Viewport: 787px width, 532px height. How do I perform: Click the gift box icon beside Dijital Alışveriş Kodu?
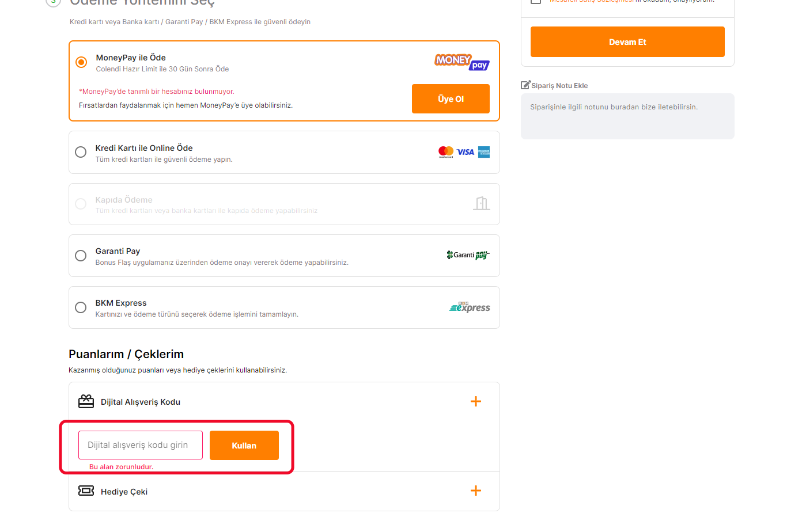[x=86, y=401]
